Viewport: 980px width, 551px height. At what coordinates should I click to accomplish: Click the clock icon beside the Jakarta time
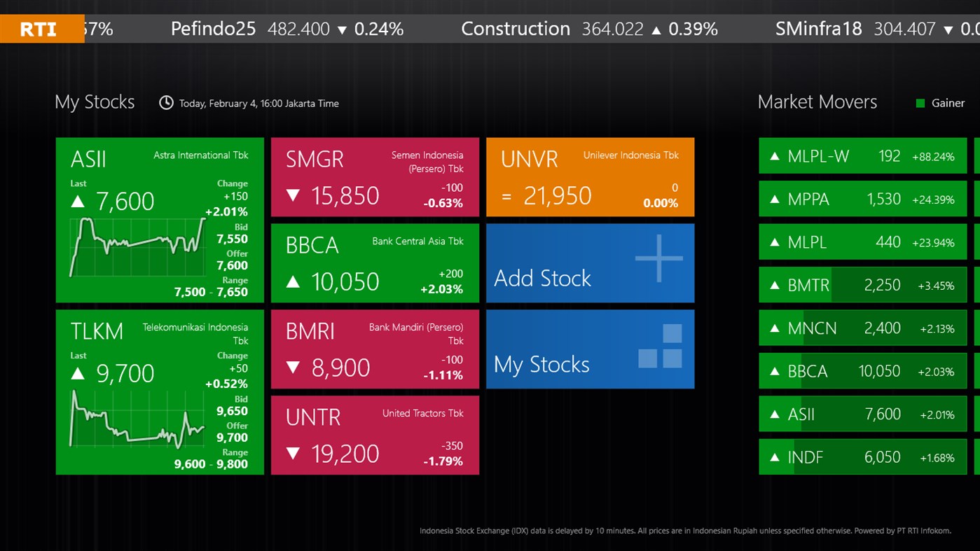(165, 102)
